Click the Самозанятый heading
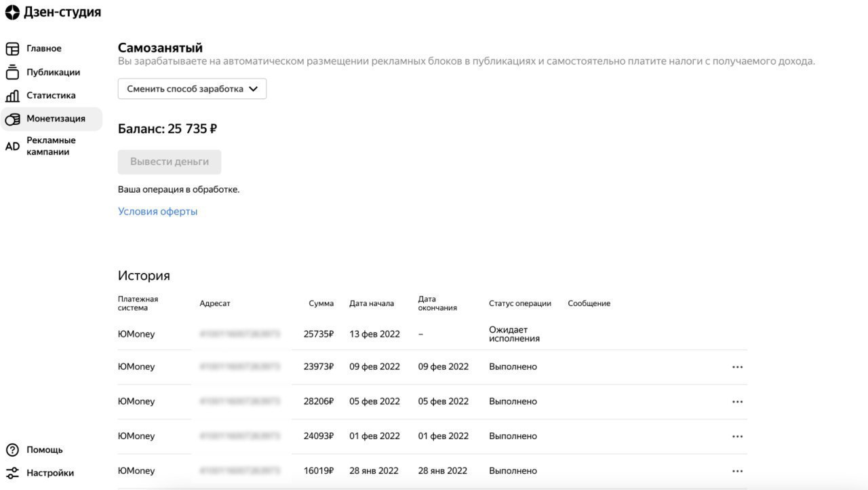Image resolution: width=868 pixels, height=490 pixels. tap(160, 48)
